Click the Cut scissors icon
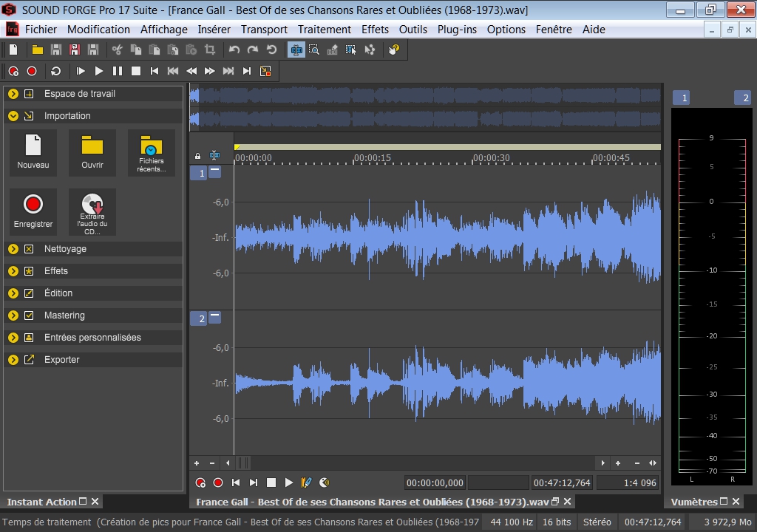Viewport: 757px width, 532px height. (118, 50)
